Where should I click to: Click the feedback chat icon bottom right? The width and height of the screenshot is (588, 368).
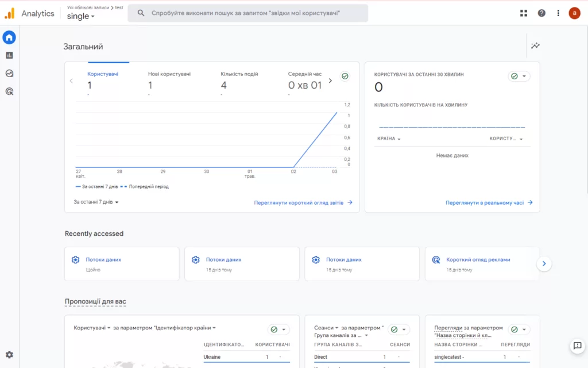click(577, 346)
